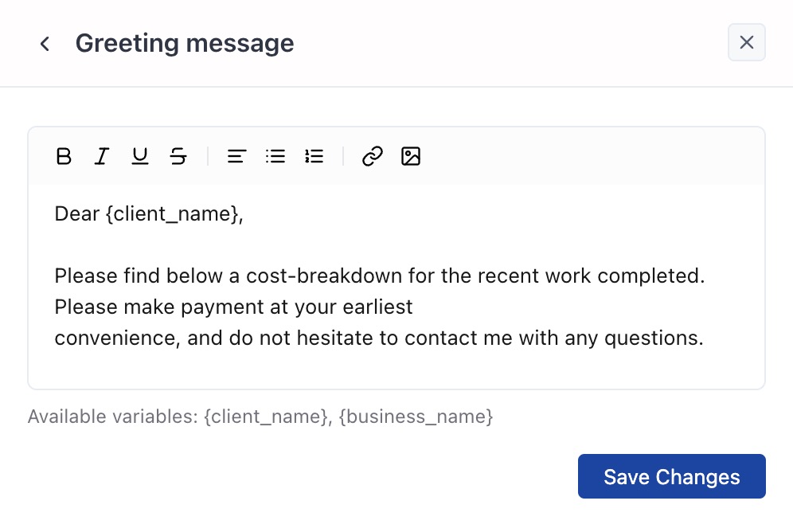Save Changes to the greeting

672,476
